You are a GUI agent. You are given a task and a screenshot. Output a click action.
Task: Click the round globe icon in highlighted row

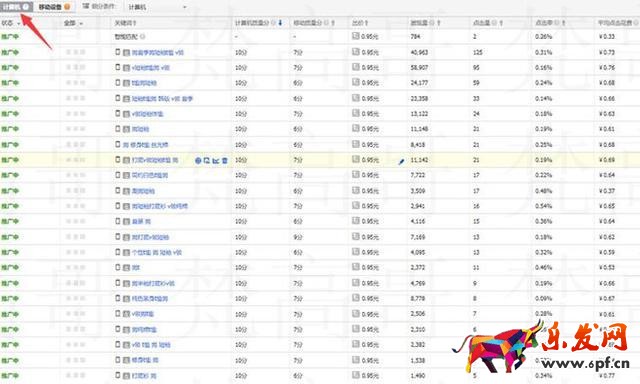(x=198, y=161)
